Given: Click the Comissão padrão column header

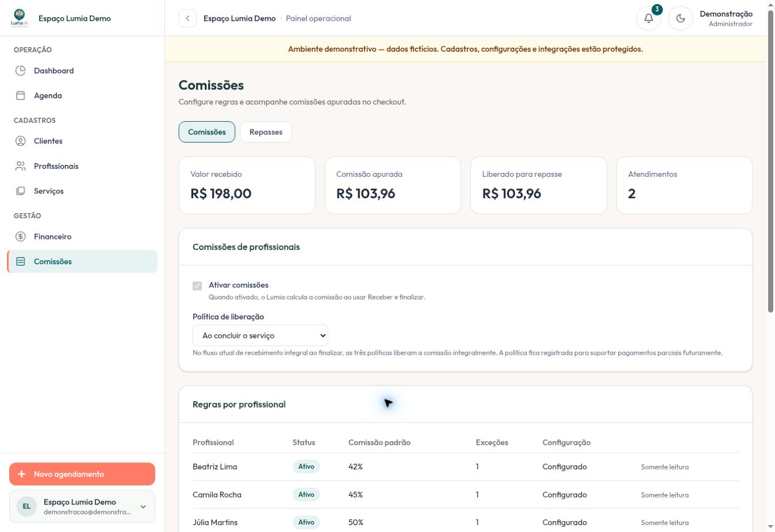Looking at the screenshot, I should pos(379,442).
